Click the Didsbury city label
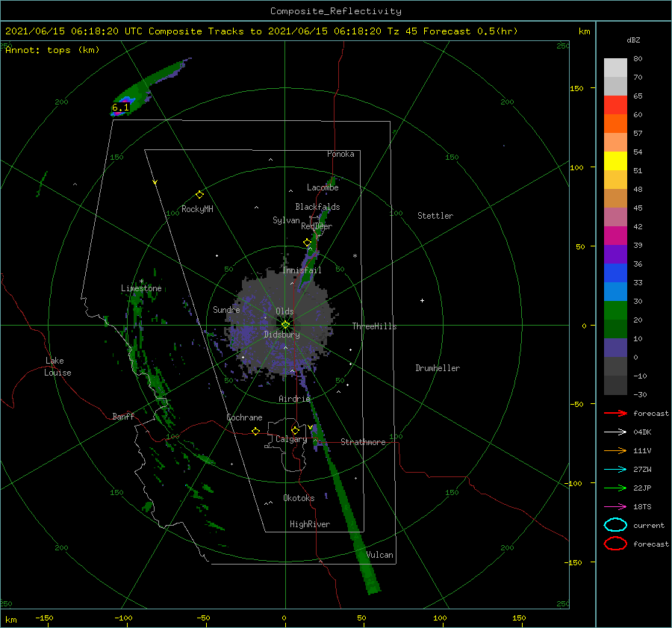This screenshot has height=628, width=672. pyautogui.click(x=281, y=335)
